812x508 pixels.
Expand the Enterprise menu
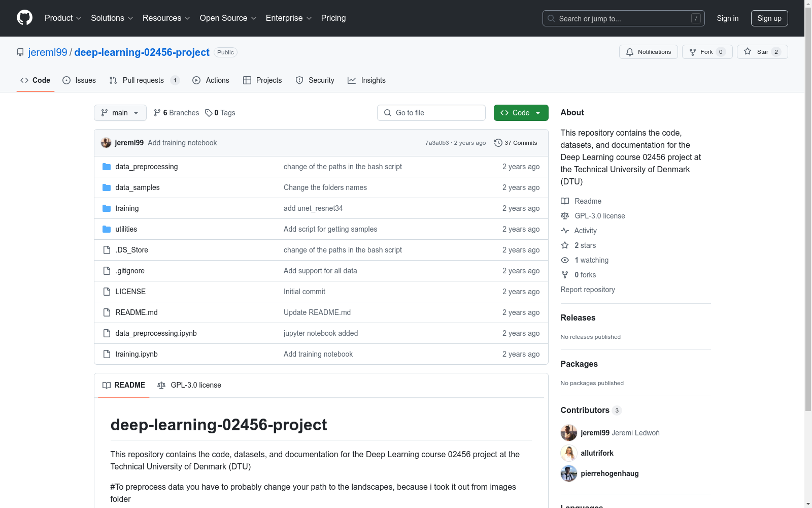coord(289,18)
